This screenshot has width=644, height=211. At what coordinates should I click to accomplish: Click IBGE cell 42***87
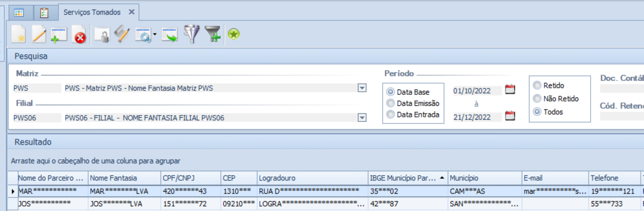point(408,204)
